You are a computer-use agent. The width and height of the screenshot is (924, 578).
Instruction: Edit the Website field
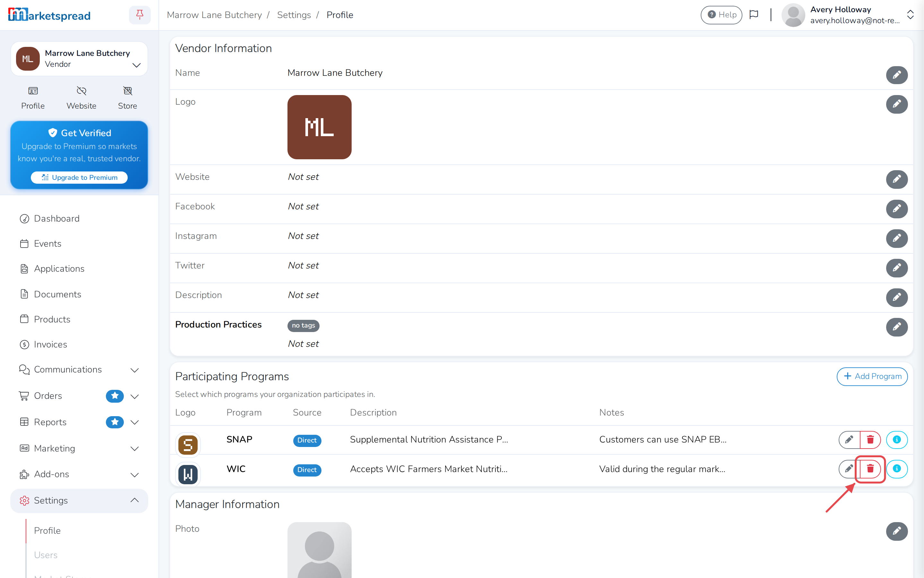(896, 179)
